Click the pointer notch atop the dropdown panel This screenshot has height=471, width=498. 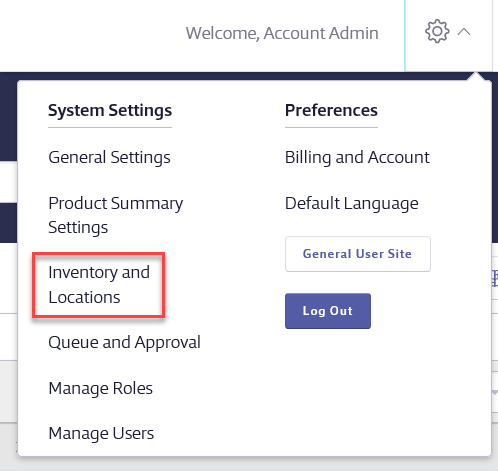point(476,76)
